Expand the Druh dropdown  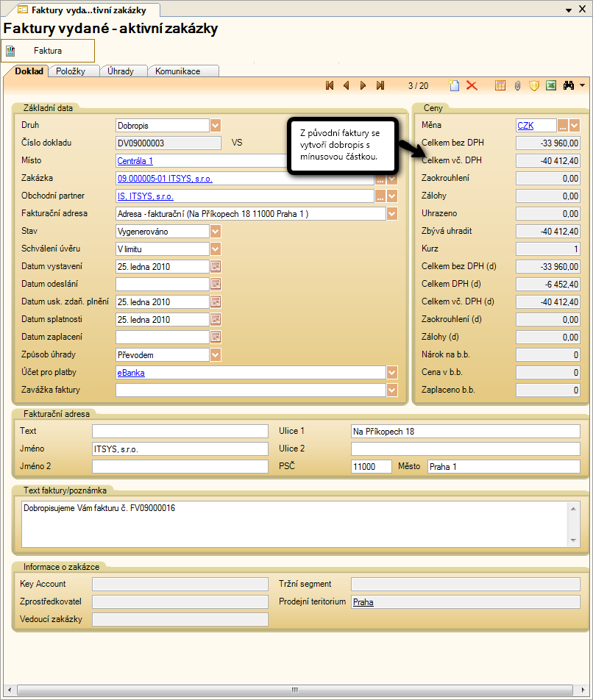pos(216,125)
